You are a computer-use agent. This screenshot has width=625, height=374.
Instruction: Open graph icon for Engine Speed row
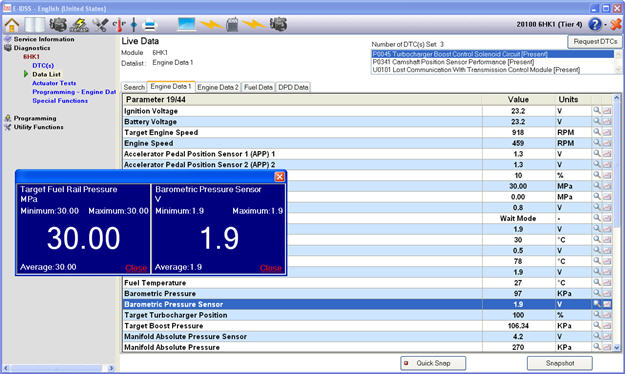[607, 143]
